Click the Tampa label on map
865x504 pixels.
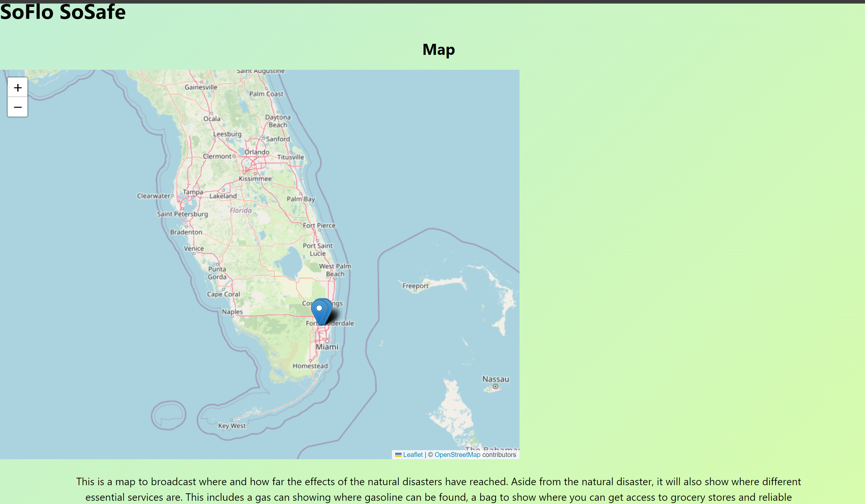pos(193,192)
